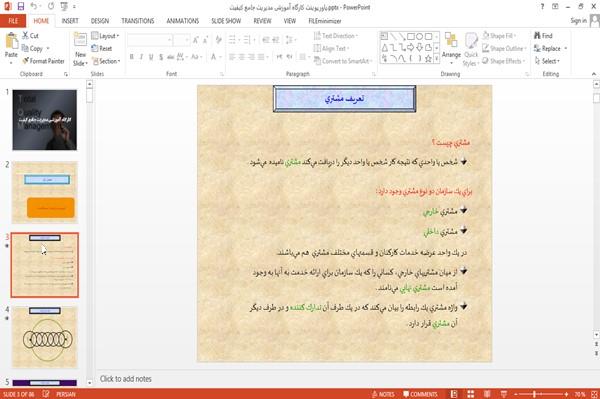The width and height of the screenshot is (600, 399).
Task: Open the FILE tab
Action: click(x=13, y=21)
